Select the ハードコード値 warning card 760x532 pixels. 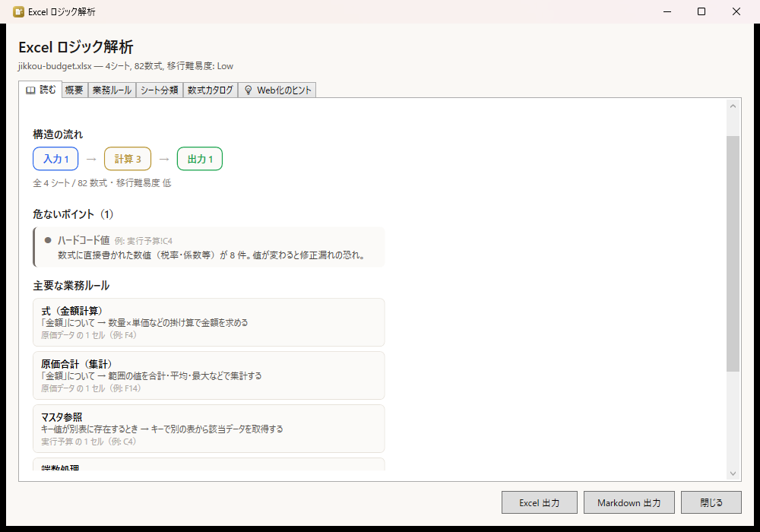(209, 247)
